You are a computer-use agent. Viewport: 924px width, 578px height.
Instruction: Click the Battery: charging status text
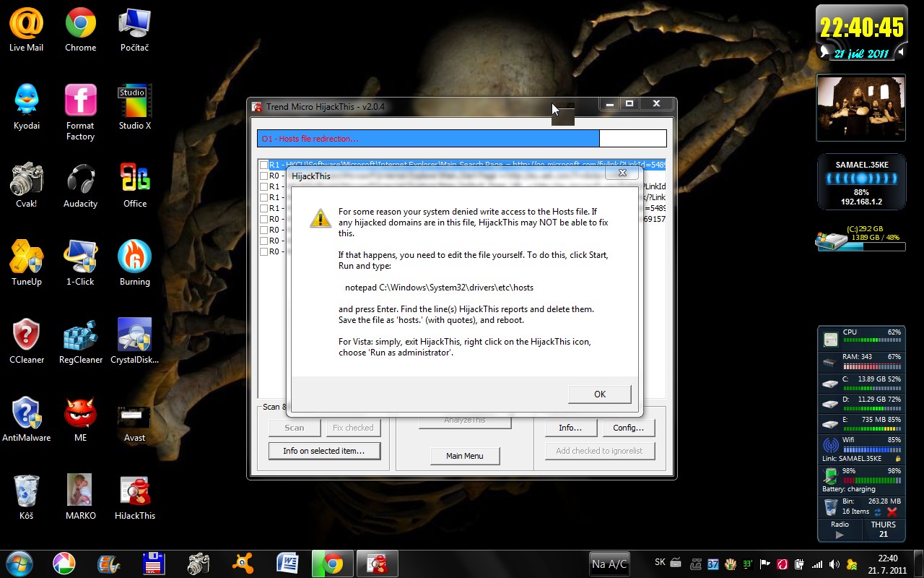pos(848,489)
